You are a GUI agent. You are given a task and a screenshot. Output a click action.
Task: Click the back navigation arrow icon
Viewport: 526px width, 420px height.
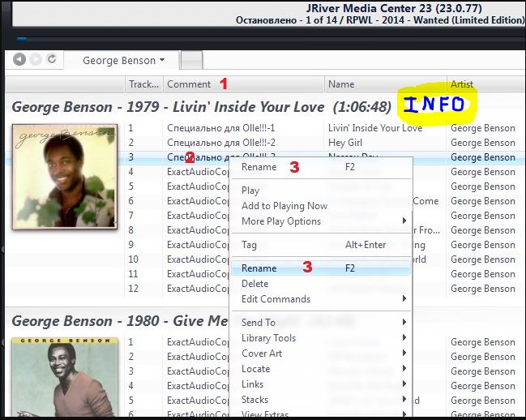pyautogui.click(x=19, y=59)
